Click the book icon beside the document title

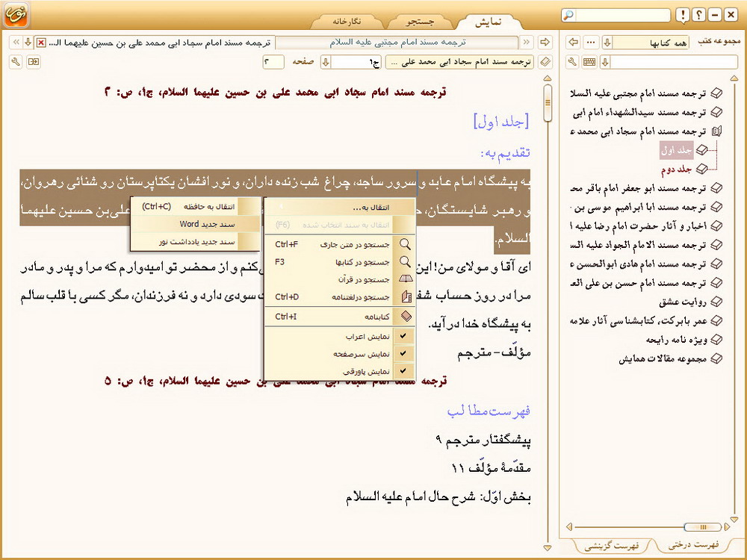[545, 62]
